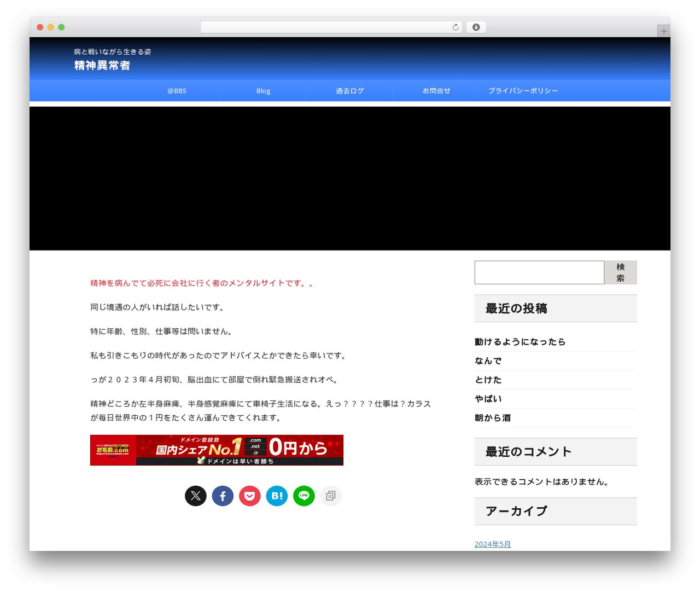Save the page to Pocket
Viewport: 700px width, 593px height.
[x=250, y=496]
